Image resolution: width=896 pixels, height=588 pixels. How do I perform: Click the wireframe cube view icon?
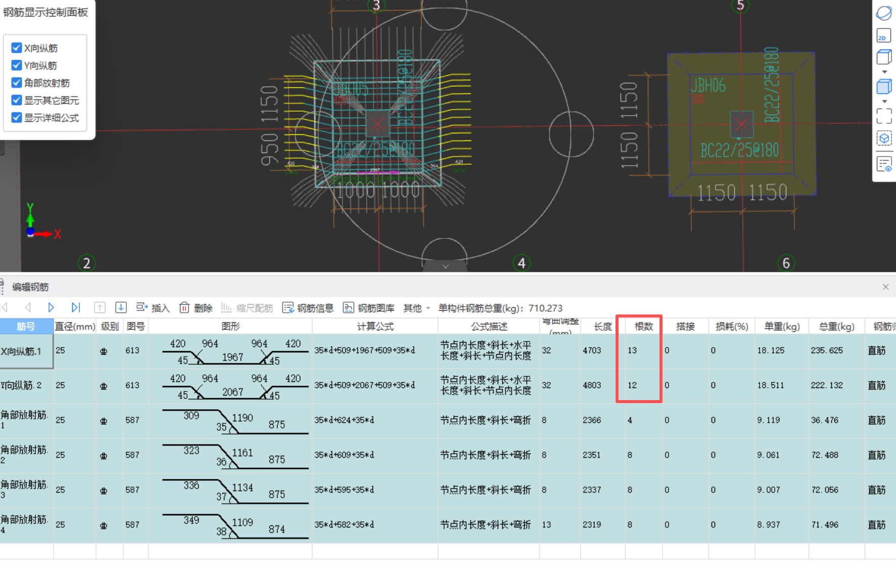(x=884, y=57)
